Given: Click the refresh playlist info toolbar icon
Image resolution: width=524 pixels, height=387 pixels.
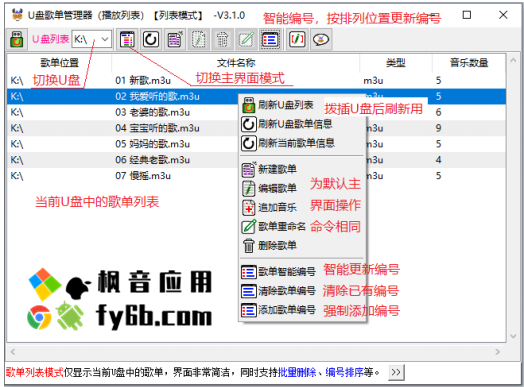Looking at the screenshot, I should (x=151, y=39).
